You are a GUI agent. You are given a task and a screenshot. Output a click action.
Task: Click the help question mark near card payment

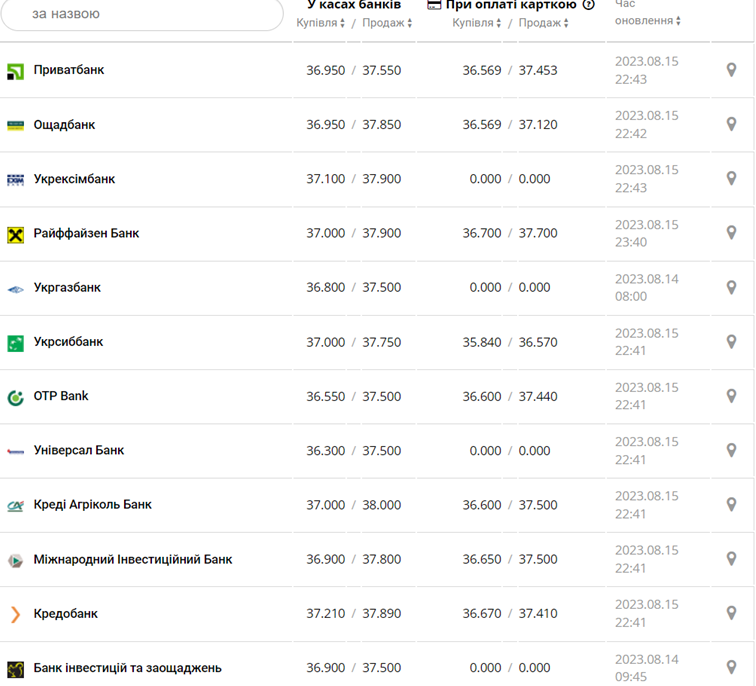click(589, 5)
